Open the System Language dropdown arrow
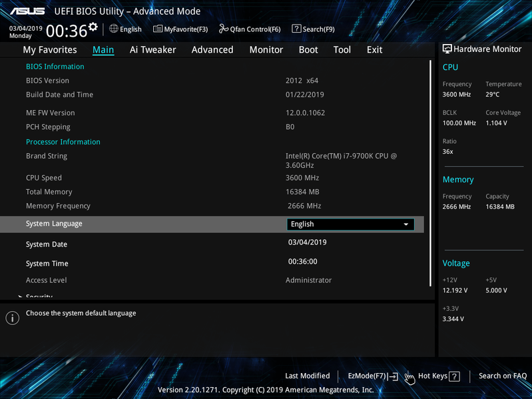The width and height of the screenshot is (532, 399). click(405, 224)
